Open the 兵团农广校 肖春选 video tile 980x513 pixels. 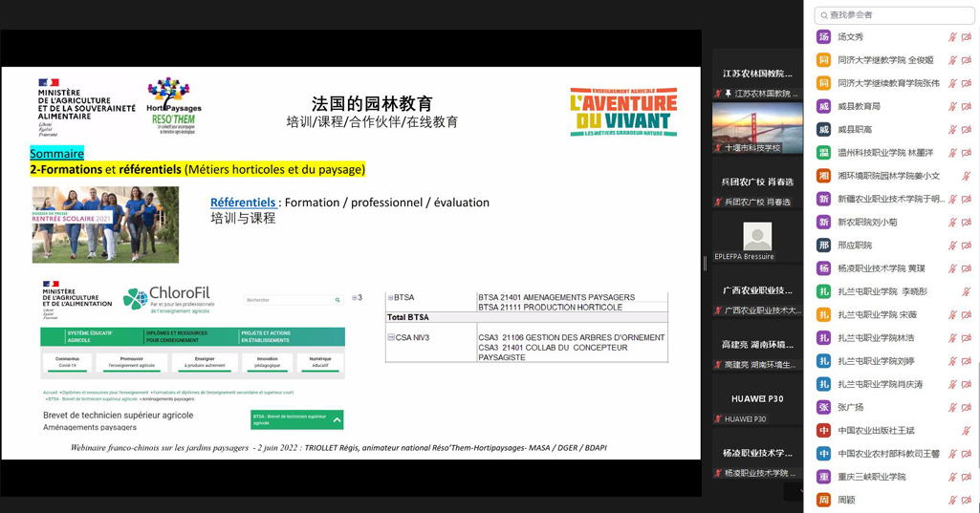(x=757, y=182)
